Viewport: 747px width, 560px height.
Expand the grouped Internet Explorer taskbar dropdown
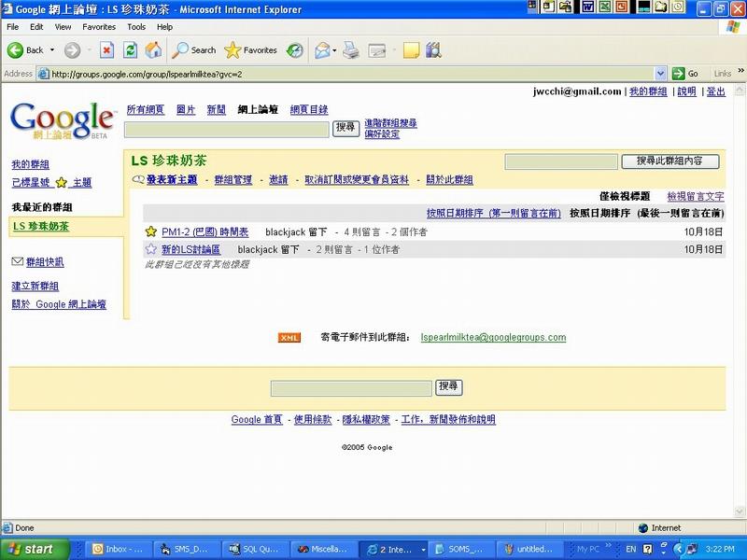click(423, 550)
